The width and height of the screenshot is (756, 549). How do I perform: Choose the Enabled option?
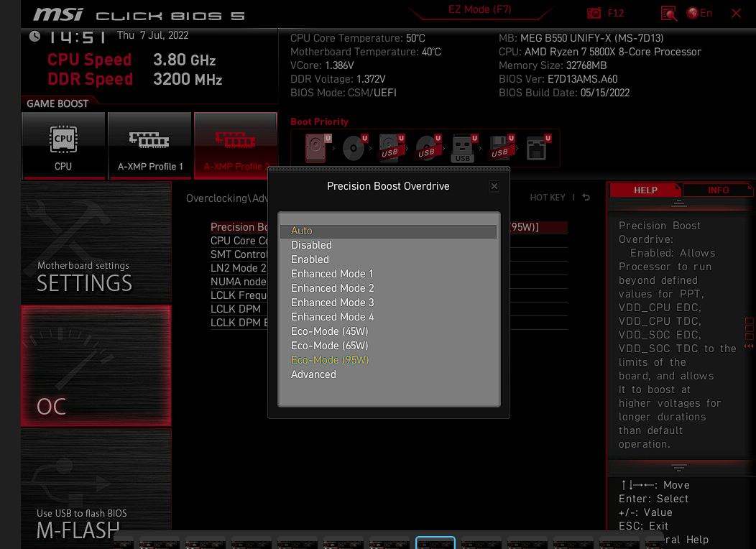[x=388, y=260]
